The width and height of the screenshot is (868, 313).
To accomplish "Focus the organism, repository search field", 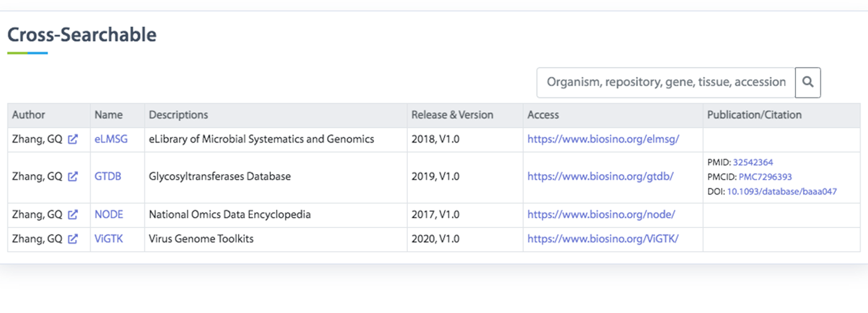I will 666,82.
